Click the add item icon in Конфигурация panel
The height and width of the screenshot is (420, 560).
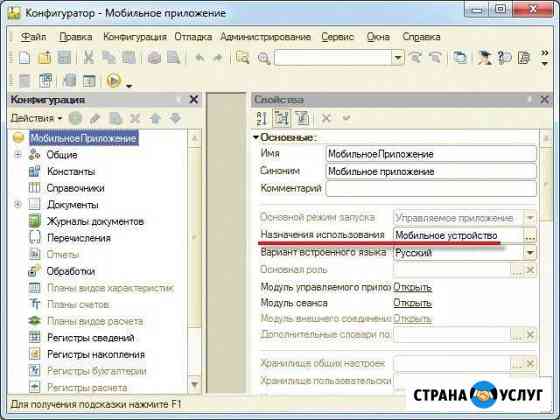tap(75, 118)
